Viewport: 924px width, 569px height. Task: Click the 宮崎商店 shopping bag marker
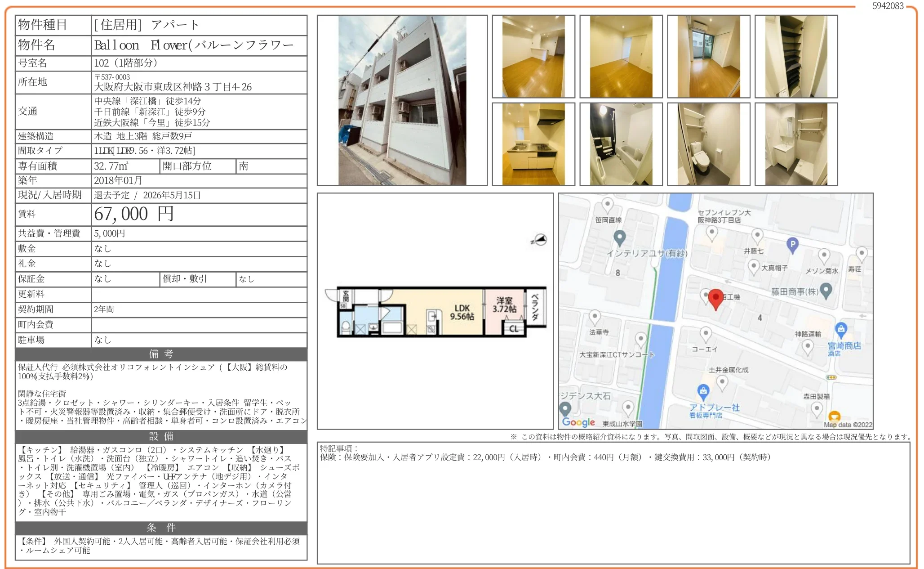click(x=841, y=329)
